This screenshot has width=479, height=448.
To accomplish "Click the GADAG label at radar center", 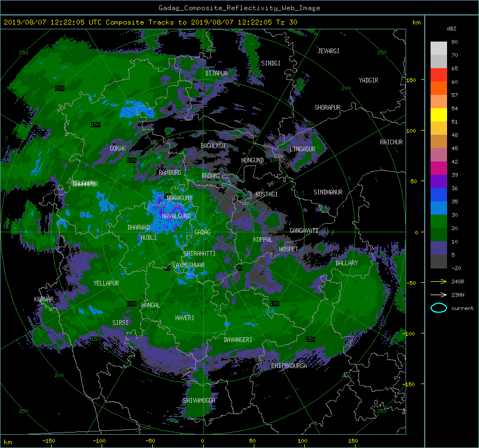I will (x=202, y=232).
